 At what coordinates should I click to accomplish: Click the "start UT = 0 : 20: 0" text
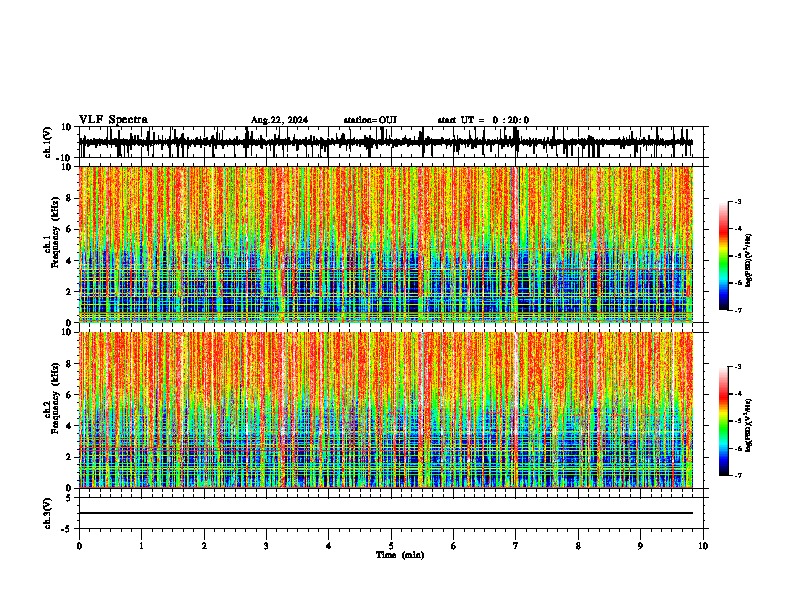coord(483,120)
